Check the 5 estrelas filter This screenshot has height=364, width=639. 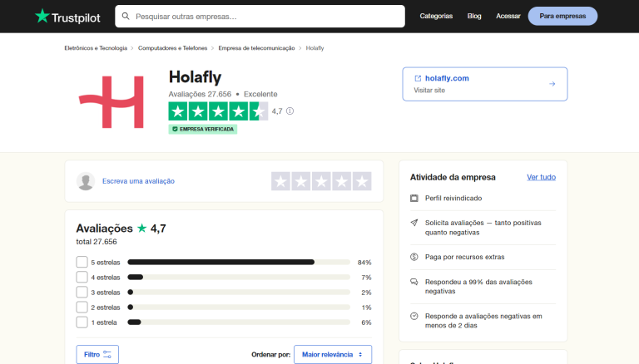[82, 263]
